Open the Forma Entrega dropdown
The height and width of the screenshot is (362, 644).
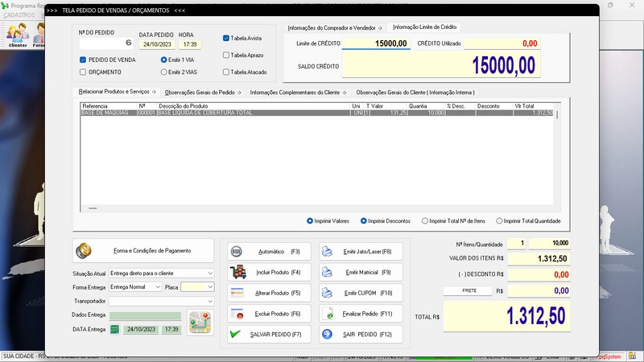pyautogui.click(x=157, y=286)
